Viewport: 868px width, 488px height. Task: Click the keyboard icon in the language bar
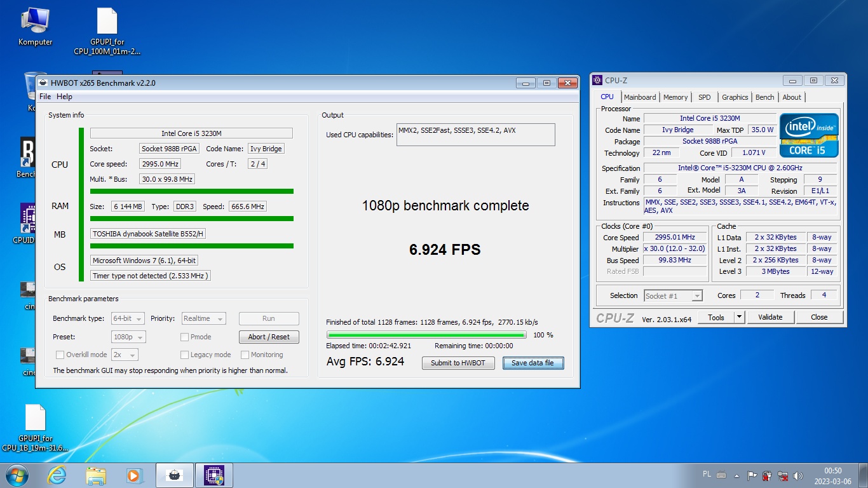[721, 475]
